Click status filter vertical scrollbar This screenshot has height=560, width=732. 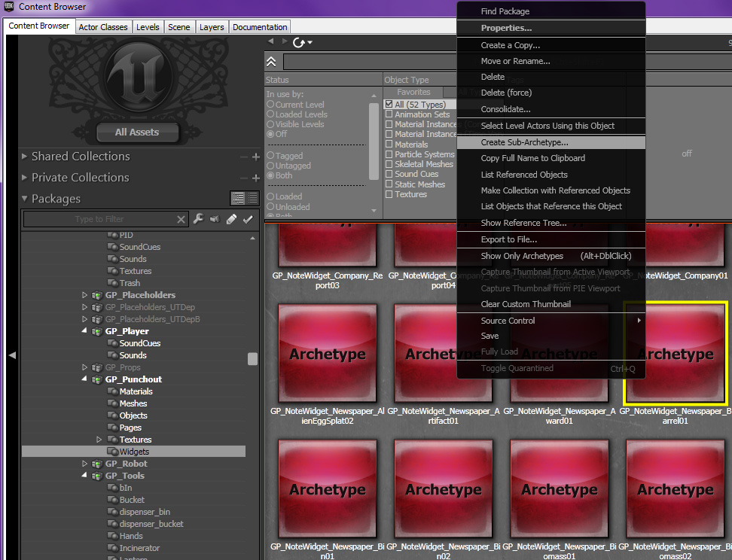[374, 142]
